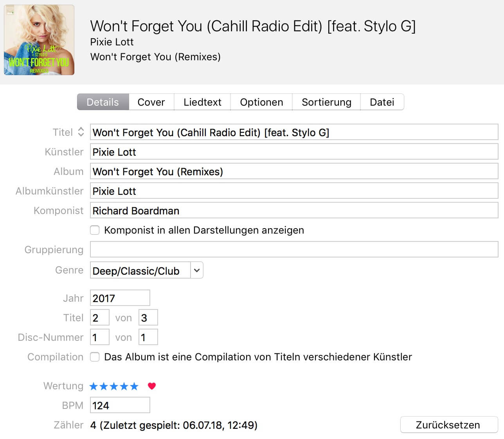Image resolution: width=504 pixels, height=439 pixels.
Task: Click the Künstler field with Pixie Lott
Action: pyautogui.click(x=294, y=152)
